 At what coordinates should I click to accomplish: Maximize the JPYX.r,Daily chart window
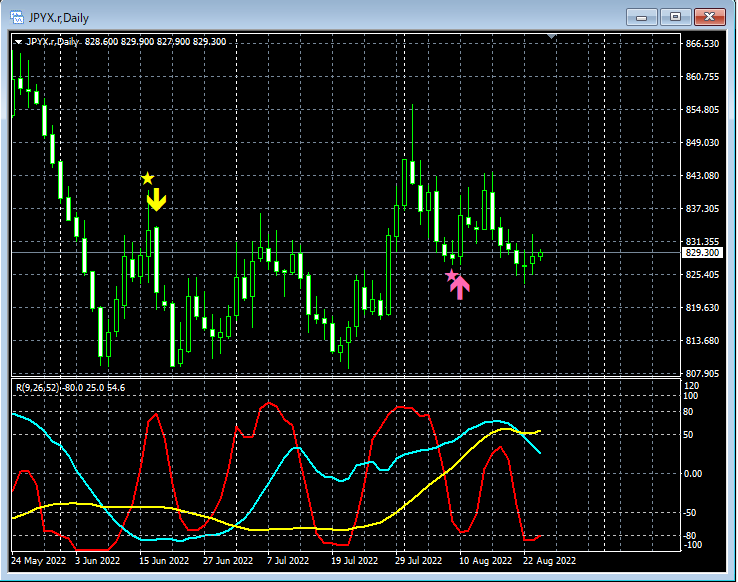tap(675, 17)
